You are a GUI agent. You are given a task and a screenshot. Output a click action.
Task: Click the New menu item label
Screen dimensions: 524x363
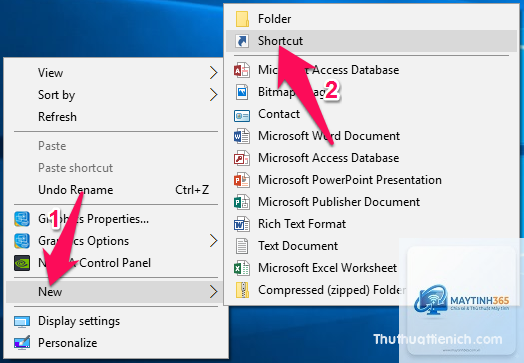click(50, 292)
